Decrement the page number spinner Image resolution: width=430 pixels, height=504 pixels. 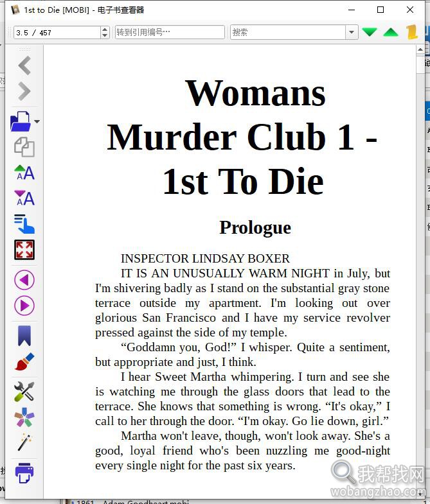105,36
